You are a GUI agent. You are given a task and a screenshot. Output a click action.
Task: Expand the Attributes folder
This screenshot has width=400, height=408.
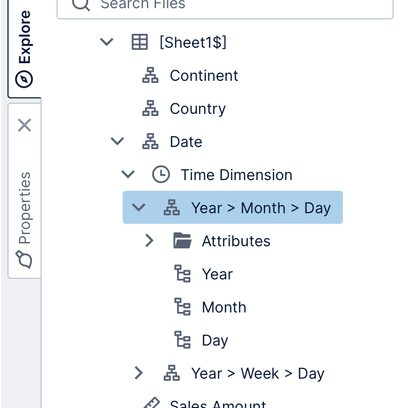(x=149, y=241)
